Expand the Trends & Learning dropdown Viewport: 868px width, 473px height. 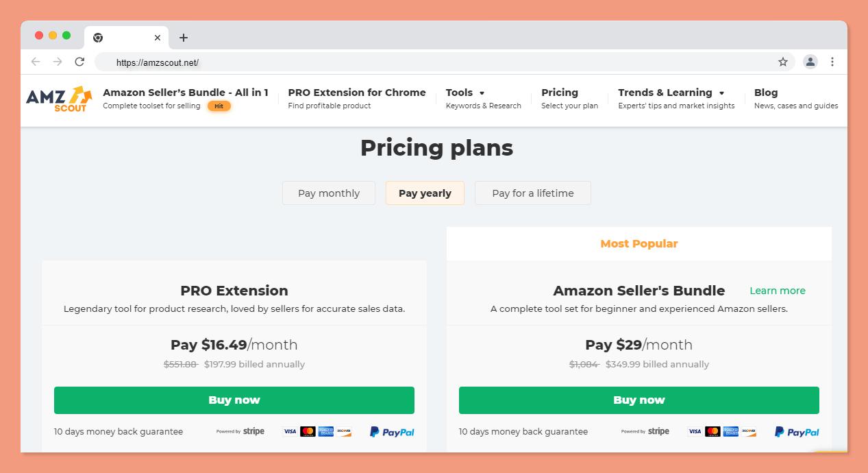coord(671,93)
